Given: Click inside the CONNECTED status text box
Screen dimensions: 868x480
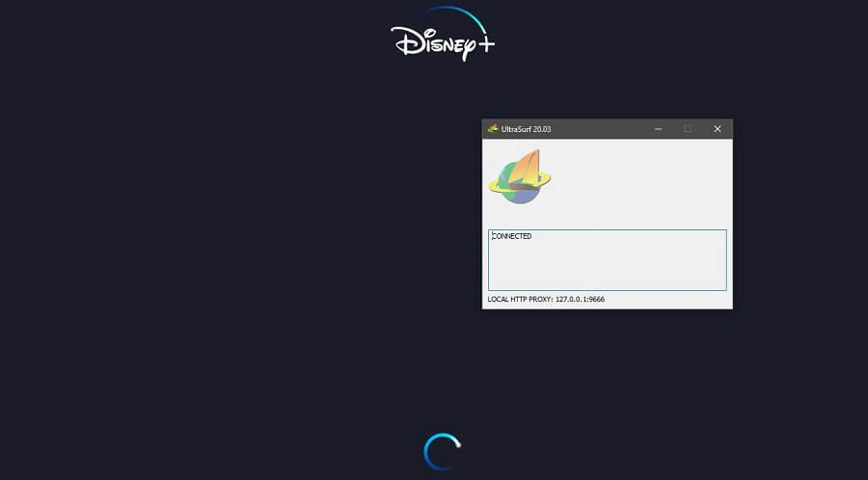Looking at the screenshot, I should point(608,260).
